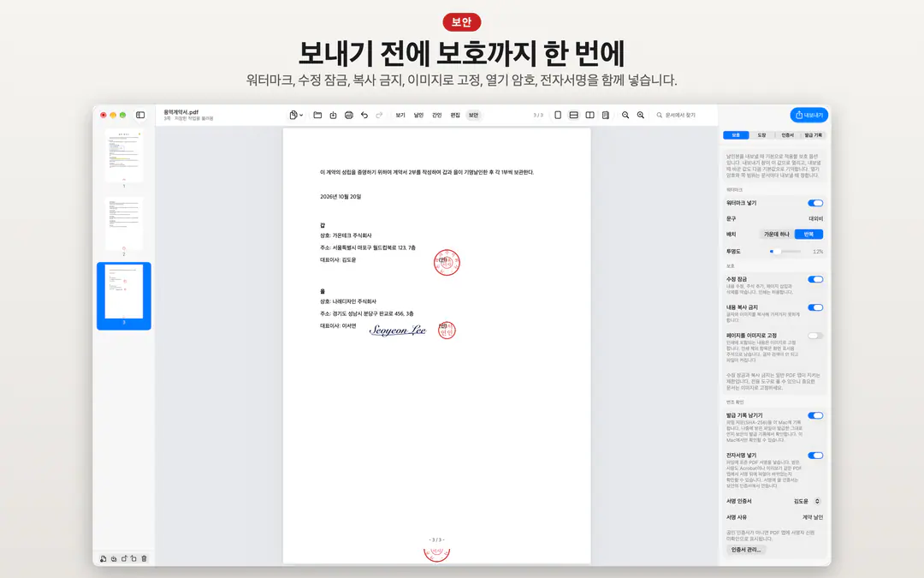This screenshot has width=924, height=578.
Task: Toggle 수정 잠금 switch
Action: [x=815, y=279]
